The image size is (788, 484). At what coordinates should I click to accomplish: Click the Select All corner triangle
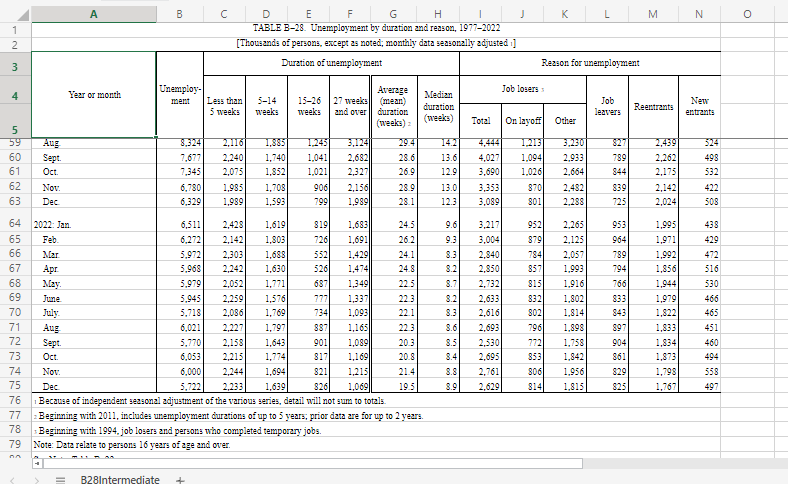tap(23, 15)
